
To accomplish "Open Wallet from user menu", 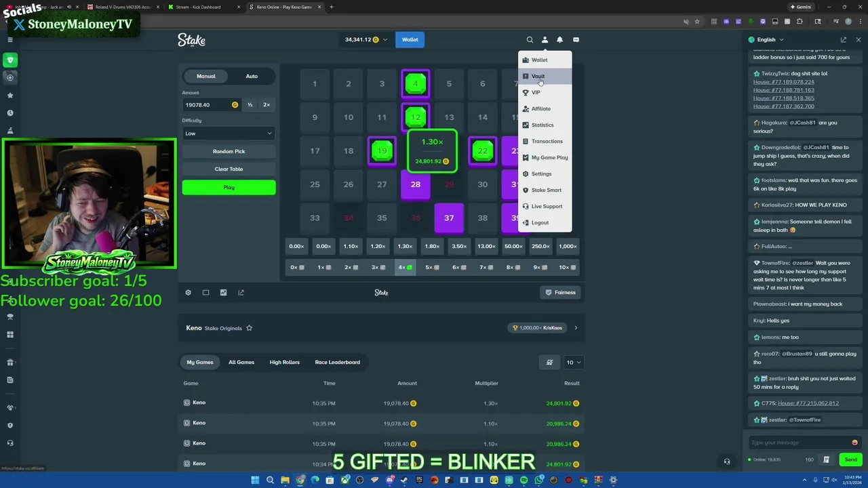I will pyautogui.click(x=545, y=60).
